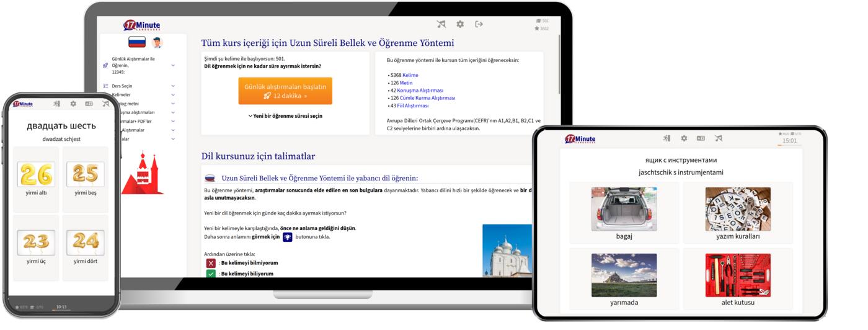The width and height of the screenshot is (868, 330).
Task: Open settings gear in laptop header
Action: [x=460, y=24]
